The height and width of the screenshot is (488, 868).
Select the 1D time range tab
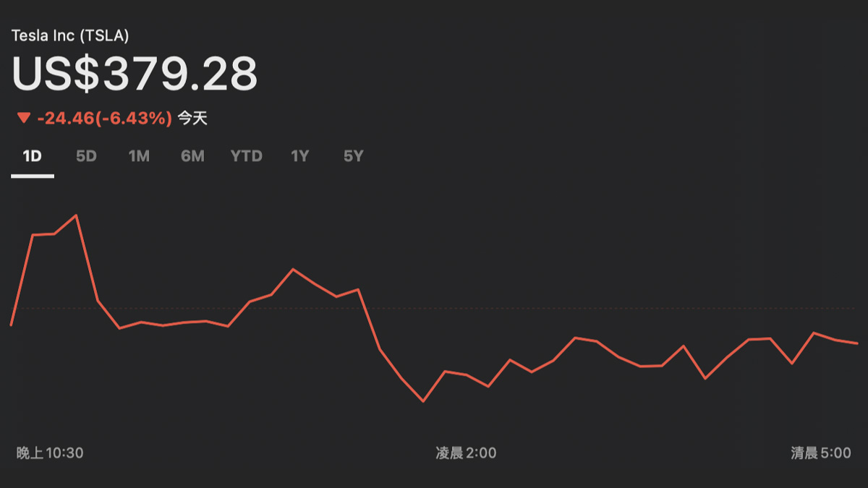click(32, 156)
